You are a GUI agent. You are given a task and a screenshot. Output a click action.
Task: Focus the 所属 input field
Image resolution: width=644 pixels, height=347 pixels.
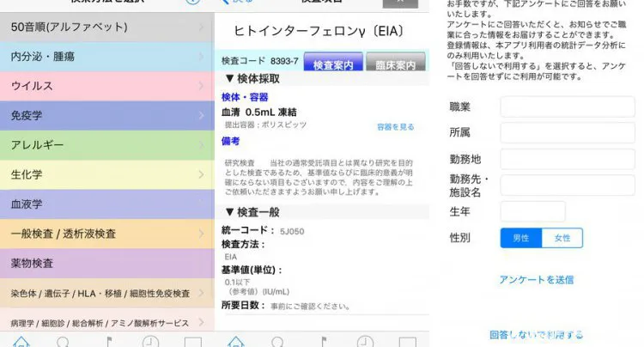tap(568, 132)
